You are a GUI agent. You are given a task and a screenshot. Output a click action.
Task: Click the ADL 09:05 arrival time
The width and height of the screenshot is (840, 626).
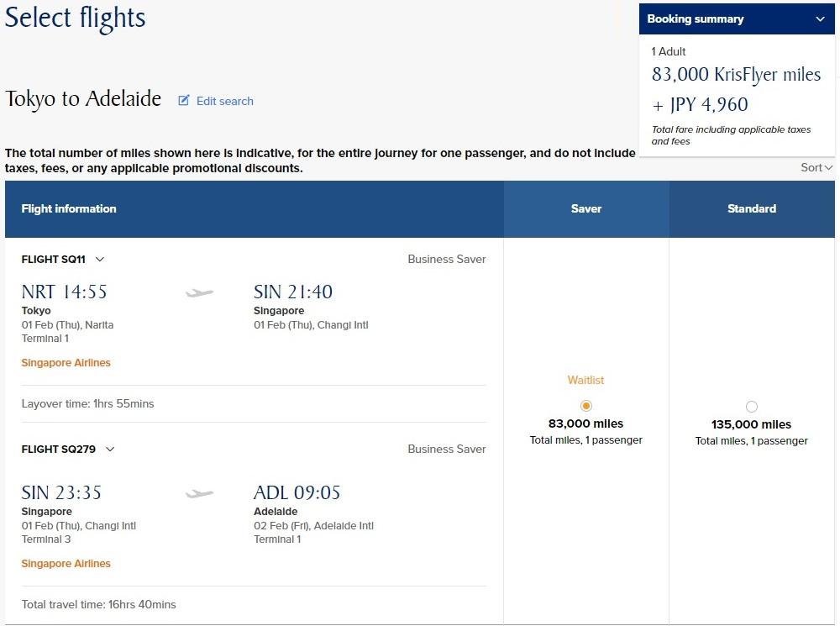click(297, 492)
